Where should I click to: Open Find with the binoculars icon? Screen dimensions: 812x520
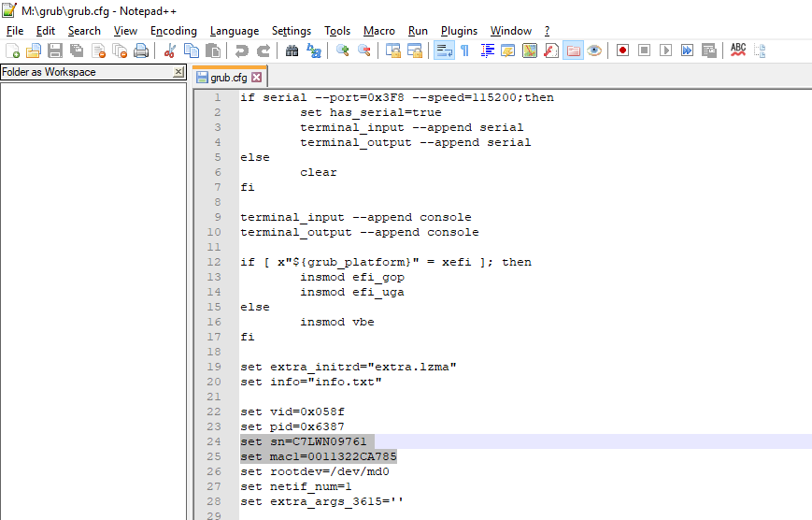tap(292, 51)
